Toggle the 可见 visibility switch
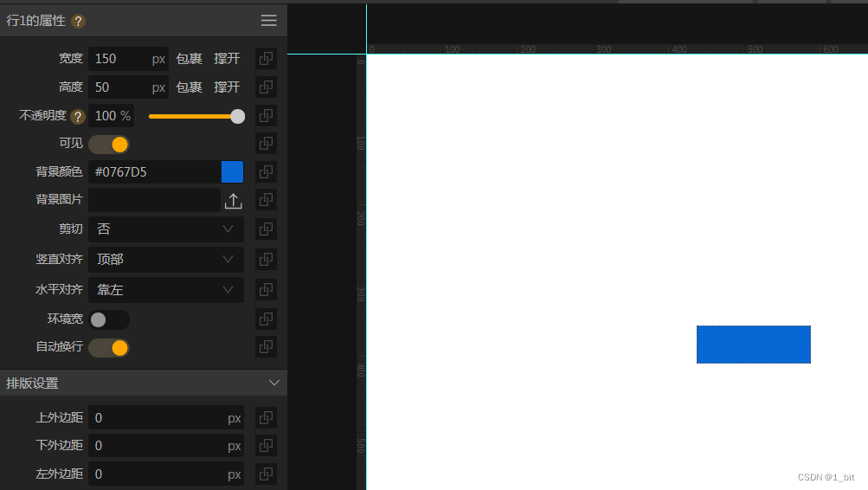This screenshot has height=490, width=868. [109, 145]
